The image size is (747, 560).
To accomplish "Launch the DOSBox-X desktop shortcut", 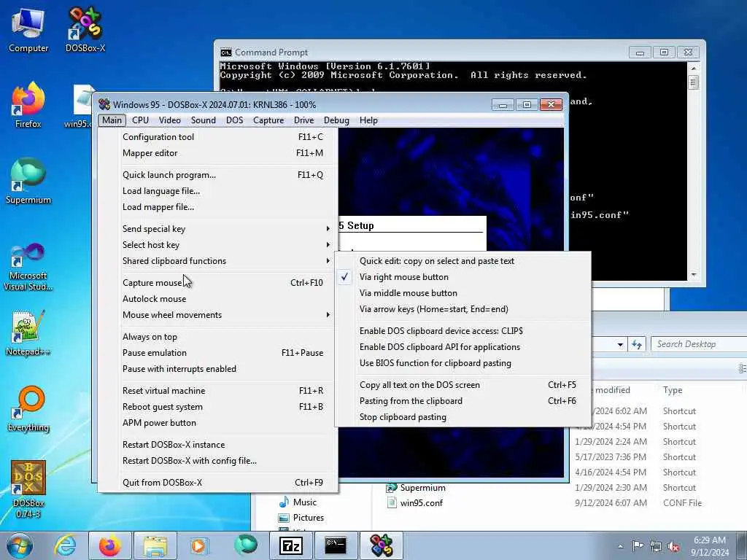I will (85, 29).
